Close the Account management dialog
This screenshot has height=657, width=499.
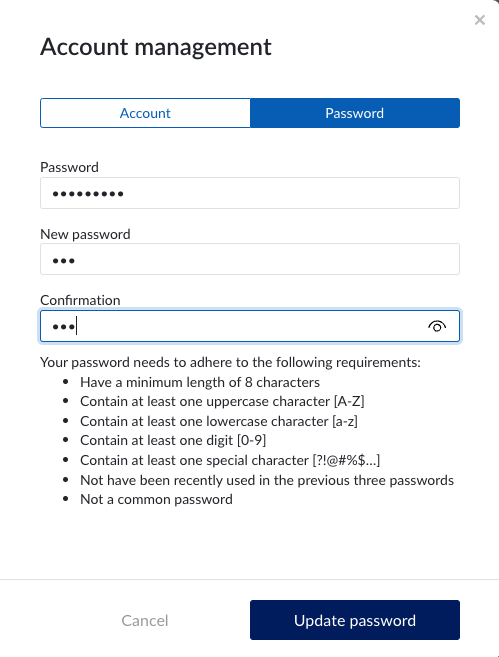point(480,20)
